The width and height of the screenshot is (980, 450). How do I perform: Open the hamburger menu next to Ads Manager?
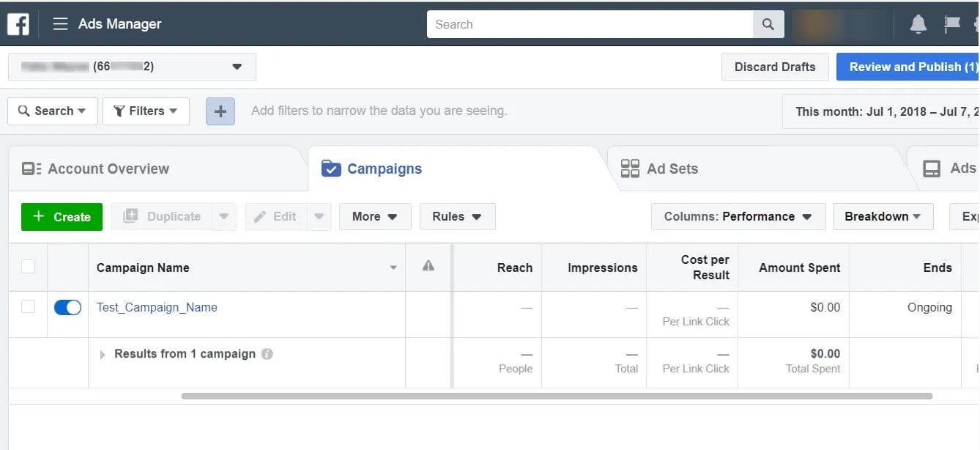(60, 24)
